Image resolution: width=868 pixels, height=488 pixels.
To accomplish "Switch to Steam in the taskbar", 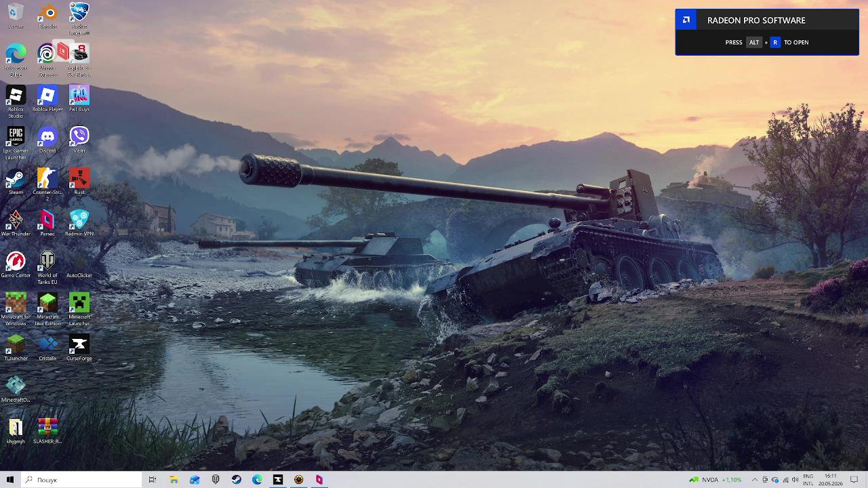I will click(x=236, y=480).
